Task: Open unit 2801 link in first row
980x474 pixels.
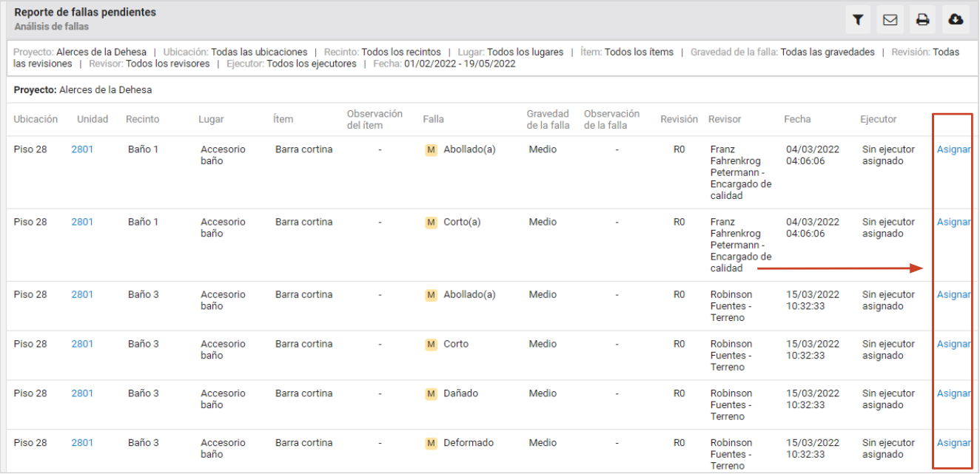Action: click(82, 149)
